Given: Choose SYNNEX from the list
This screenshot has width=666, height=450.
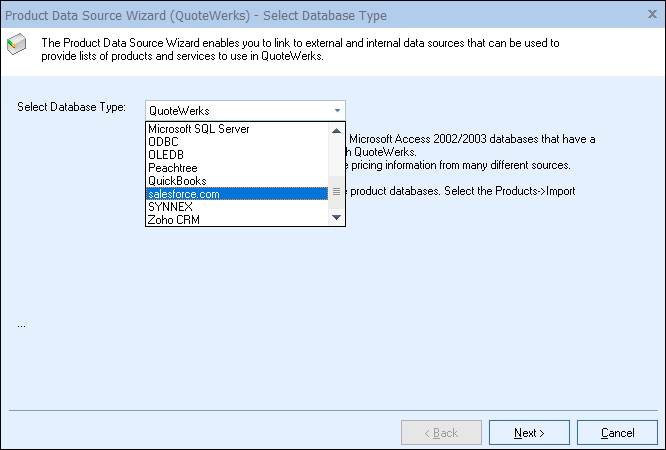Looking at the screenshot, I should (x=237, y=207).
